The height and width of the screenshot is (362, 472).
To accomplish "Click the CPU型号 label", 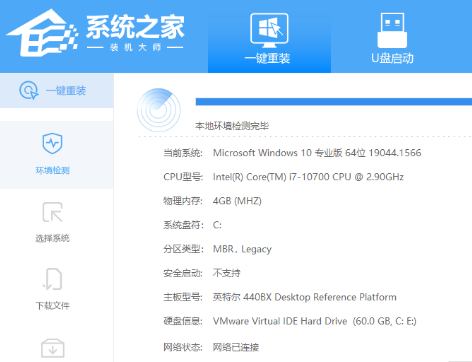I will (183, 177).
